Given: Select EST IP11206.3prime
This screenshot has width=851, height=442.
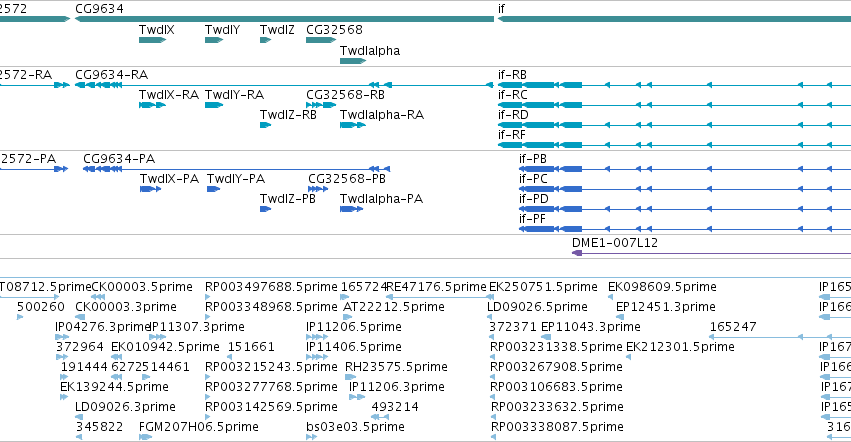Looking at the screenshot, I should click(397, 387).
